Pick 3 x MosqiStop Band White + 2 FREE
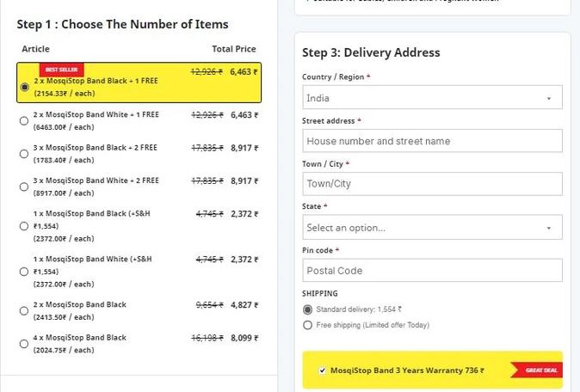Screen dimensions: 580x392 click(24, 187)
